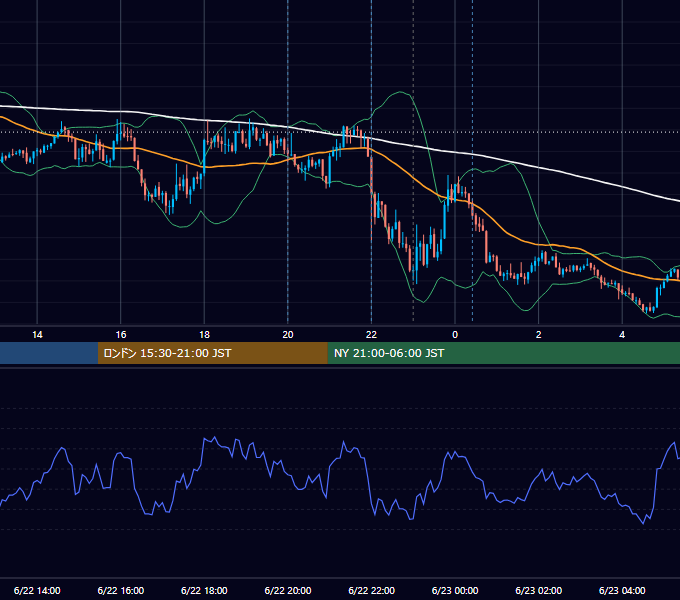
Task: Click the 4 hour axis label
Action: (x=622, y=335)
